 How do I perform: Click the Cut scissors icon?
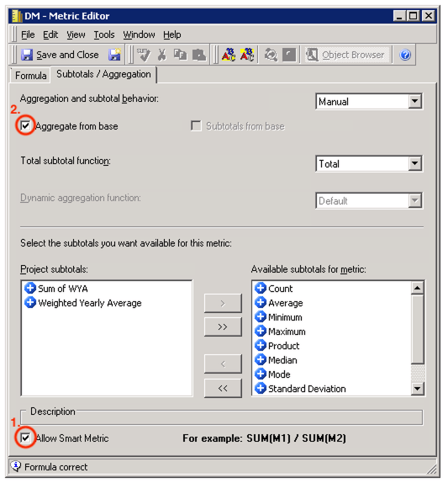click(162, 55)
